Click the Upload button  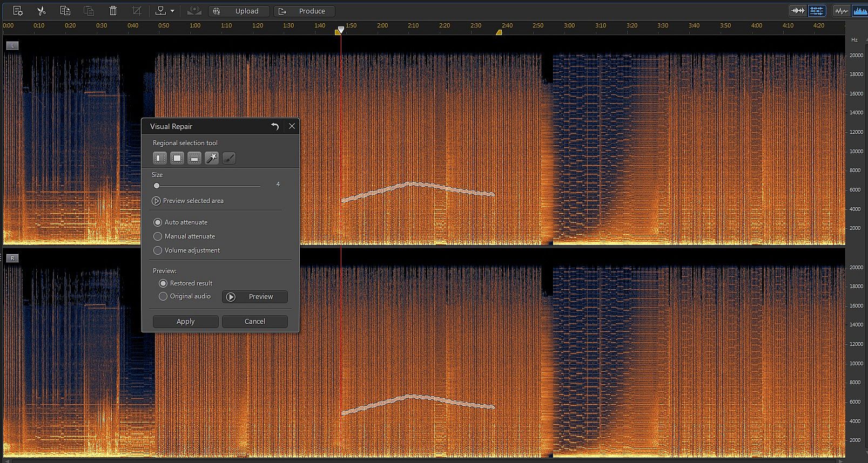click(239, 11)
